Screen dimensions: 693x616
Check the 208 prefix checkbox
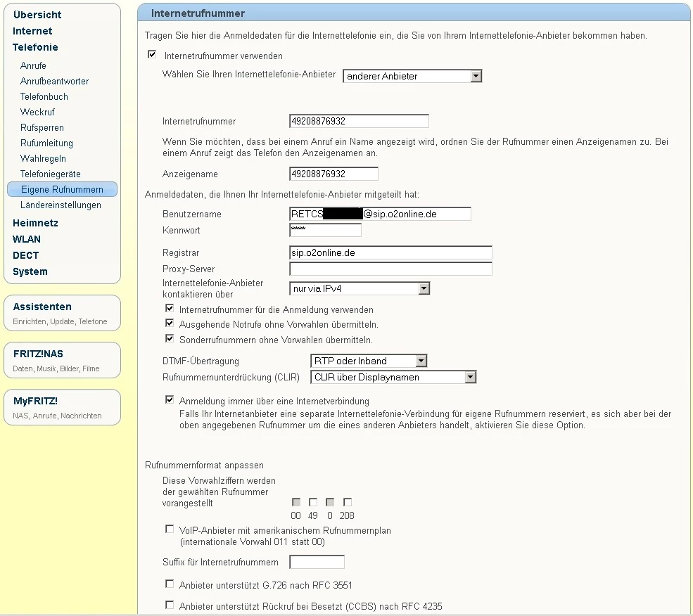(x=348, y=502)
